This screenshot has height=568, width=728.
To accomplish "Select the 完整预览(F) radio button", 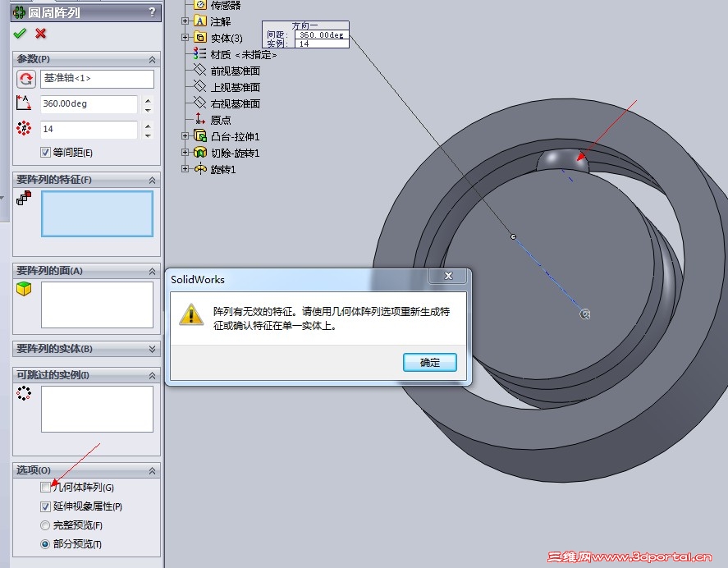I will 45,525.
